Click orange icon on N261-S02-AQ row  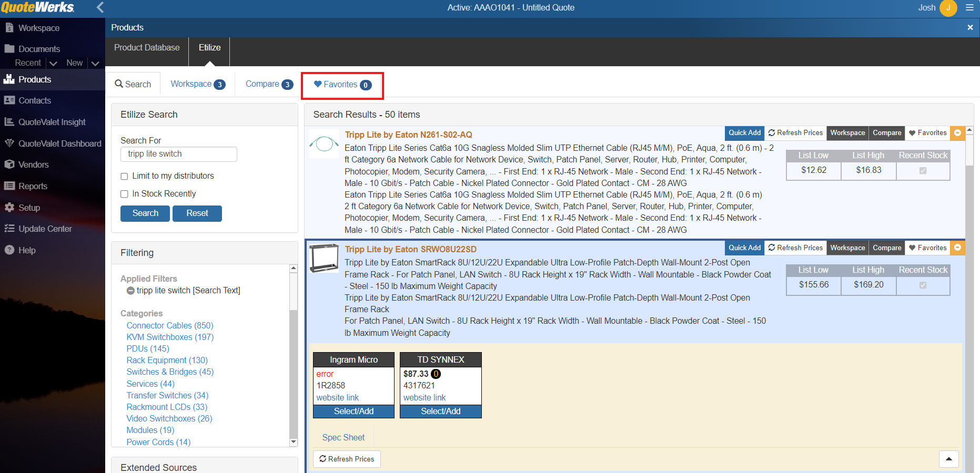tap(957, 133)
